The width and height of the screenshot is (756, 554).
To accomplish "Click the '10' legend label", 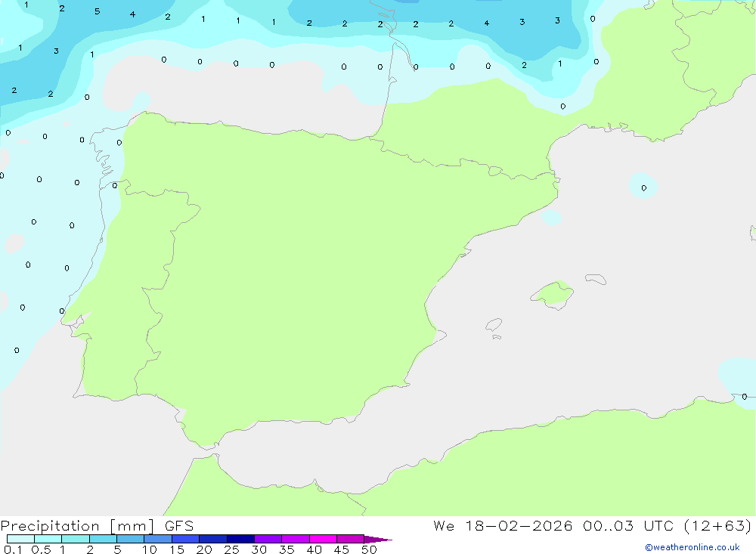I will (150, 549).
